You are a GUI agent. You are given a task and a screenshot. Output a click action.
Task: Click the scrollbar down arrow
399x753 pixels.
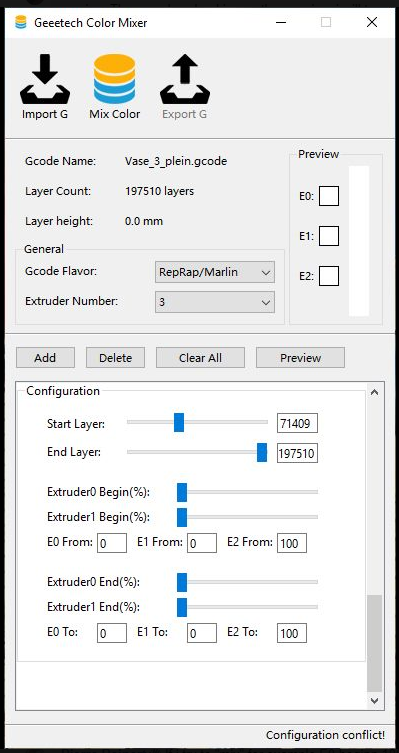coord(375,701)
